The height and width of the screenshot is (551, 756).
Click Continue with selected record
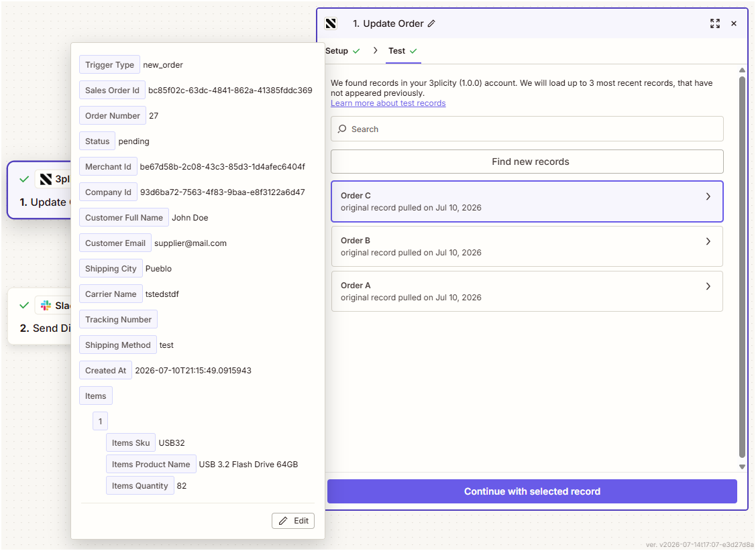532,491
